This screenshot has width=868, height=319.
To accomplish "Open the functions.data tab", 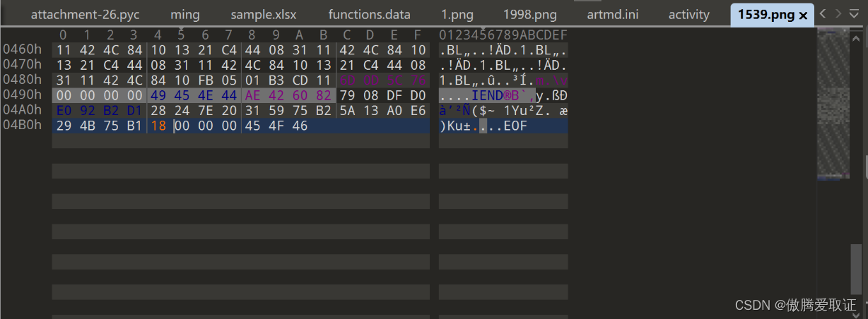I will coord(369,15).
